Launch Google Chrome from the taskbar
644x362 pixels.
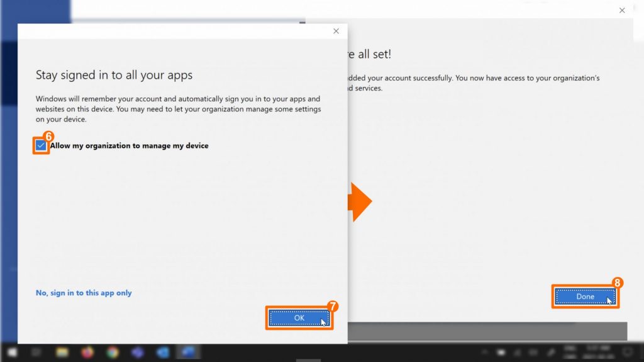[x=113, y=352]
